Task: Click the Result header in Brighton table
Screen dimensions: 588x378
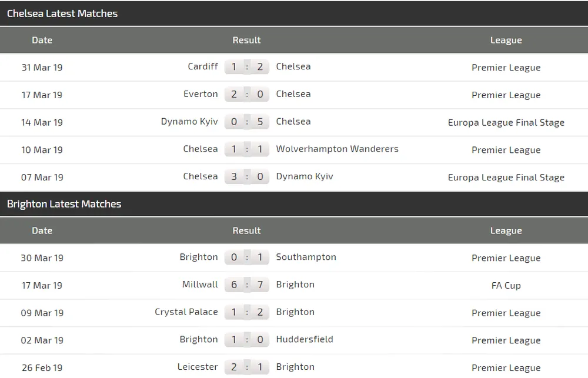Action: [x=246, y=230]
